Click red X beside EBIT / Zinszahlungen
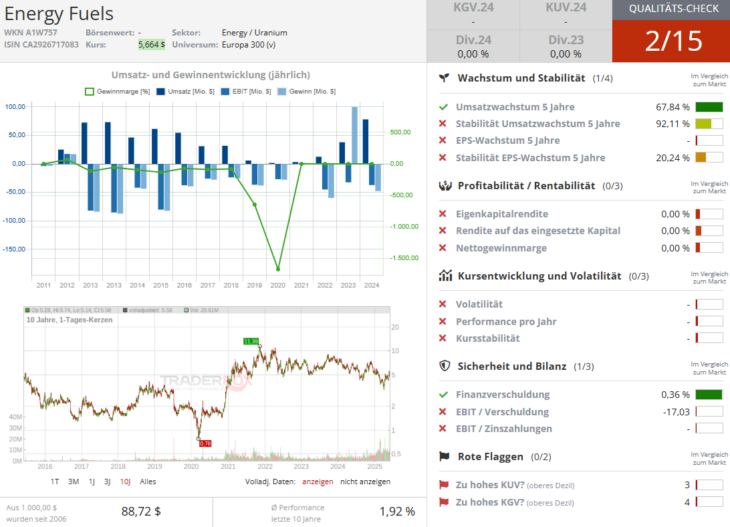Viewport: 730px width, 527px height. pyautogui.click(x=443, y=428)
